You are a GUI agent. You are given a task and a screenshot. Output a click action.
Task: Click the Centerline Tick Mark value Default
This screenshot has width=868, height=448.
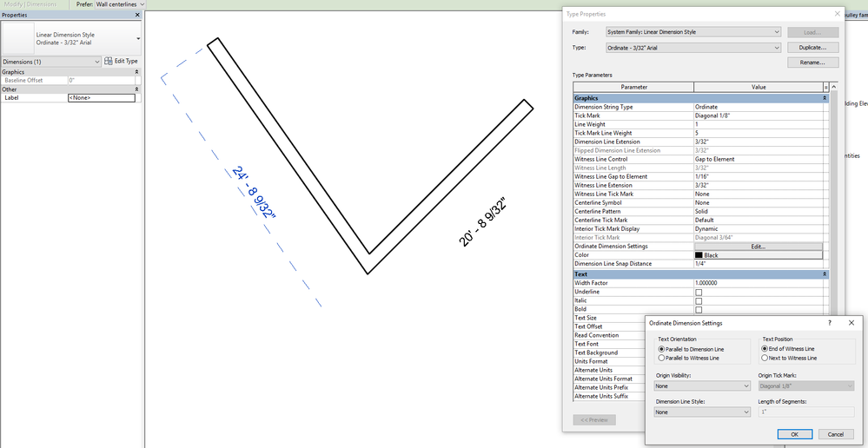(759, 221)
